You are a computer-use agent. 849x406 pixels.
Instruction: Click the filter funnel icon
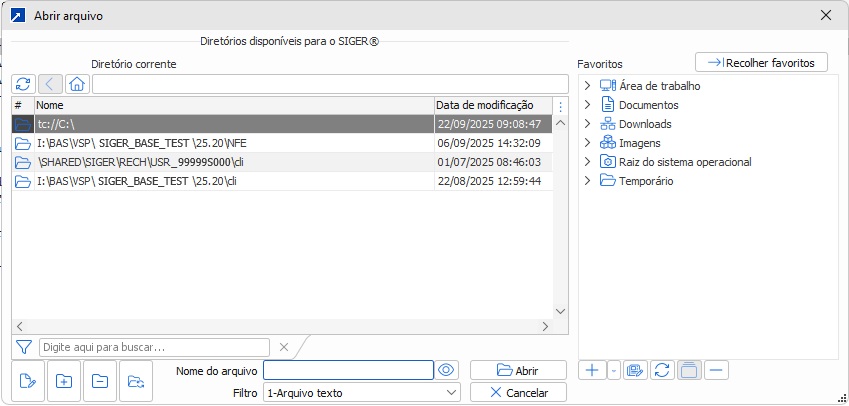(24, 347)
